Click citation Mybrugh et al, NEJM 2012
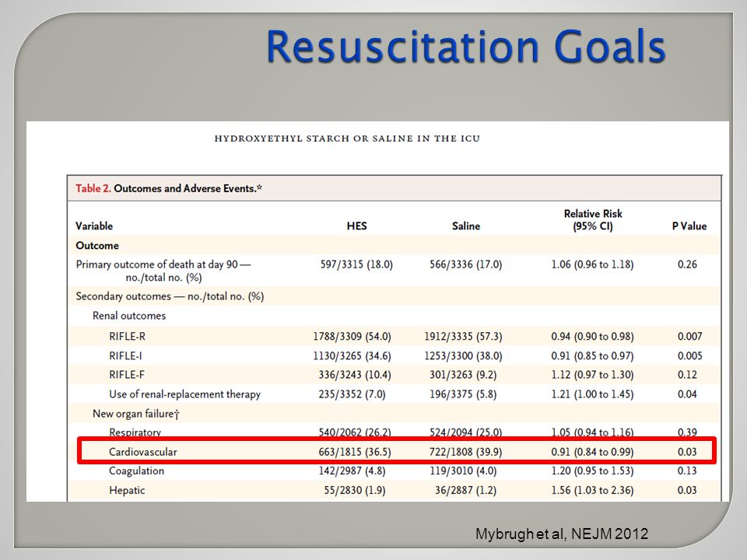 pyautogui.click(x=562, y=534)
